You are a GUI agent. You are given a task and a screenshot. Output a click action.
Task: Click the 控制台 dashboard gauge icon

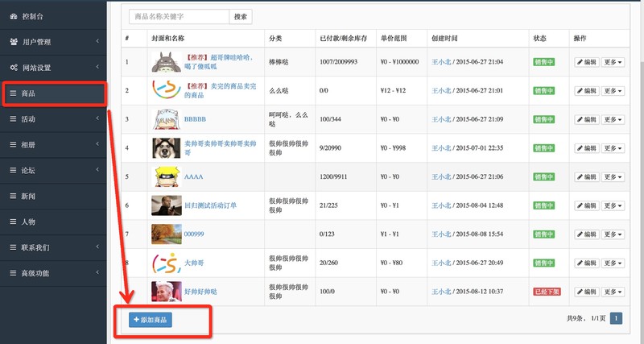tap(14, 16)
